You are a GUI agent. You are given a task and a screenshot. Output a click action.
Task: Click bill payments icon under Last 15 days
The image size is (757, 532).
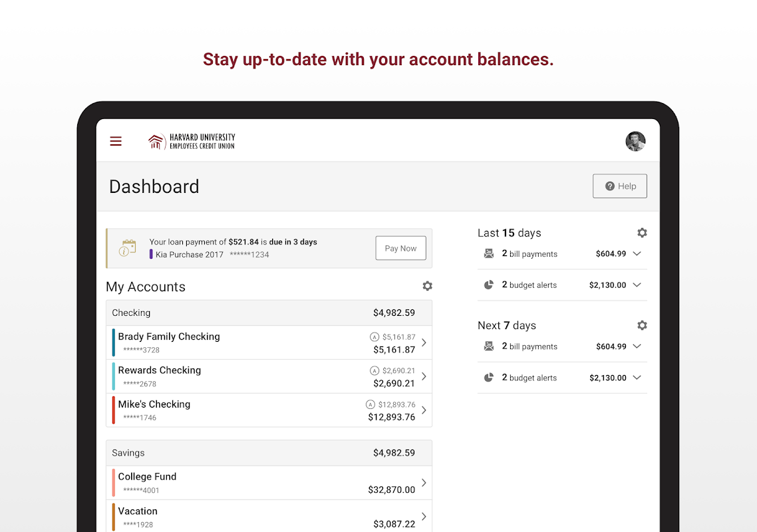click(488, 253)
